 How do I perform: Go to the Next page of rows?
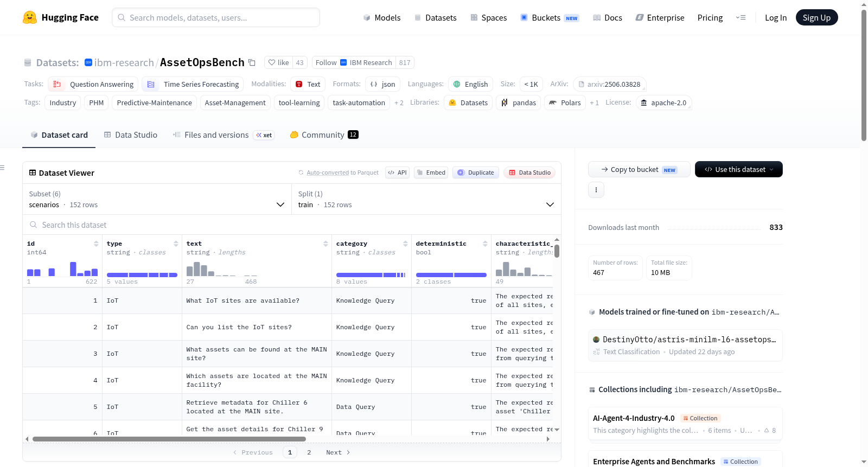(x=338, y=452)
